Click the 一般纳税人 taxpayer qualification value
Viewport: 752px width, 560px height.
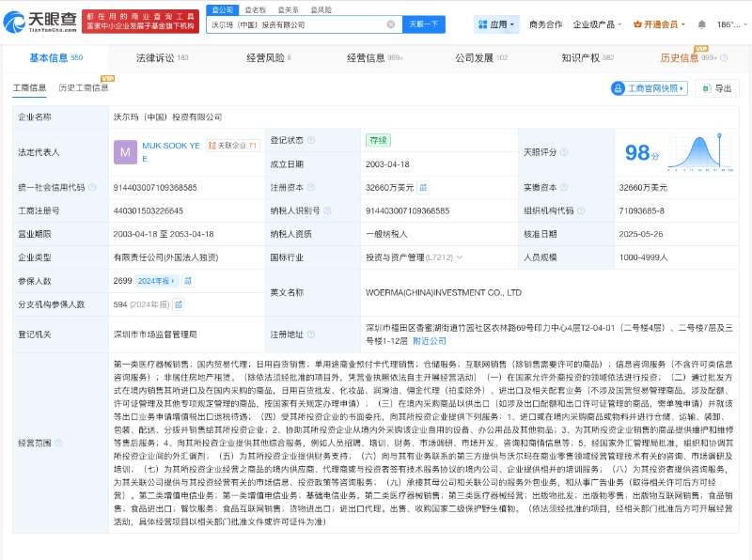coord(386,234)
